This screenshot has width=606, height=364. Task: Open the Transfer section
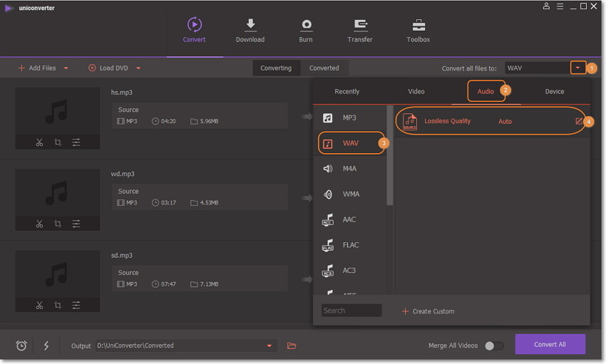click(x=360, y=30)
